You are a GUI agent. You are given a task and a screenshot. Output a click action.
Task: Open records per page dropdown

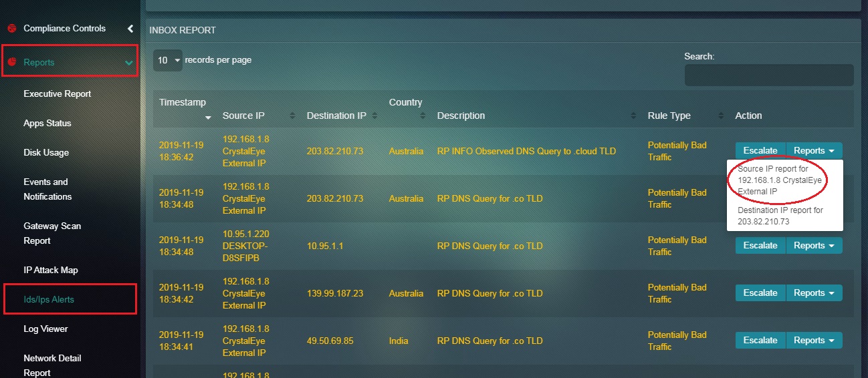click(x=167, y=60)
